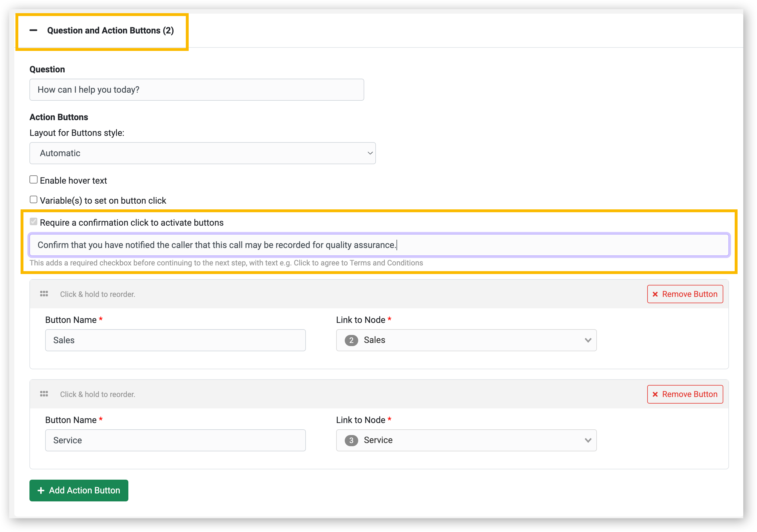Open the Layout for Buttons style dropdown

coord(202,153)
